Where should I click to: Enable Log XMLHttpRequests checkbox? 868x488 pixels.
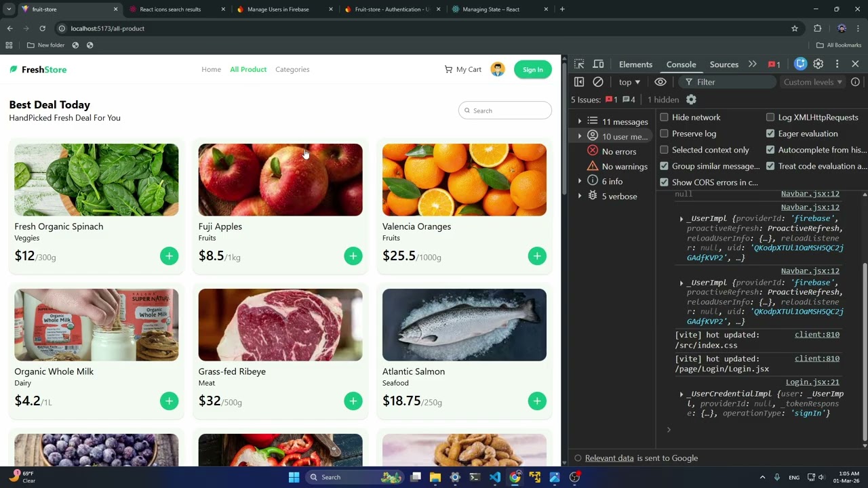770,117
